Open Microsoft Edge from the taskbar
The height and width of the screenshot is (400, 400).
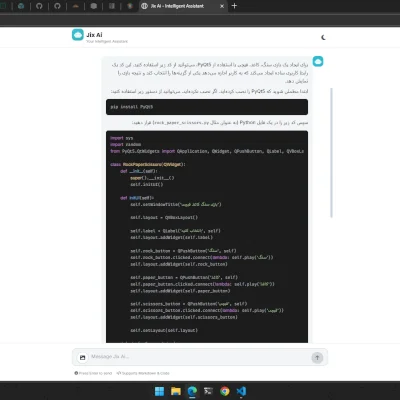pyautogui.click(x=192, y=391)
